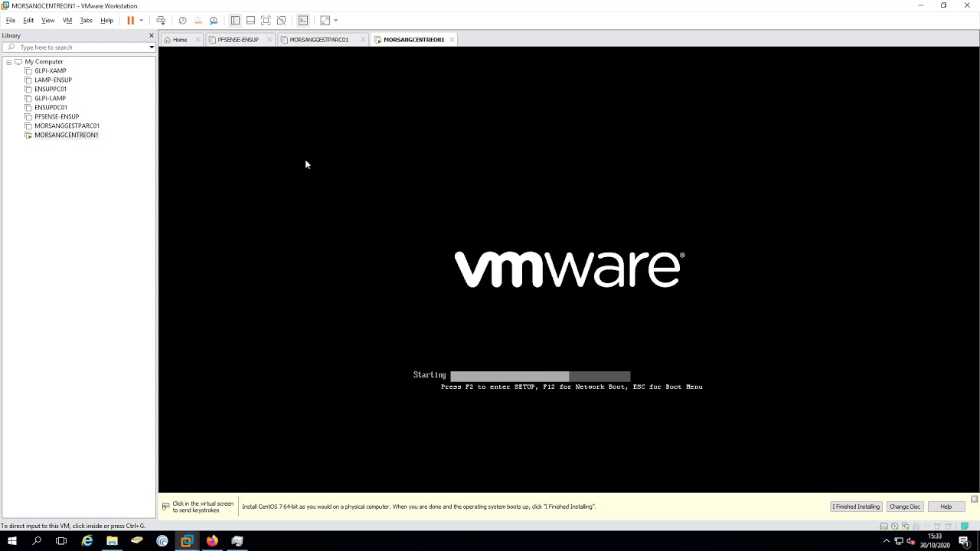Viewport: 980px width, 551px height.
Task: Click VMware Workstation taskbar icon
Action: click(187, 541)
